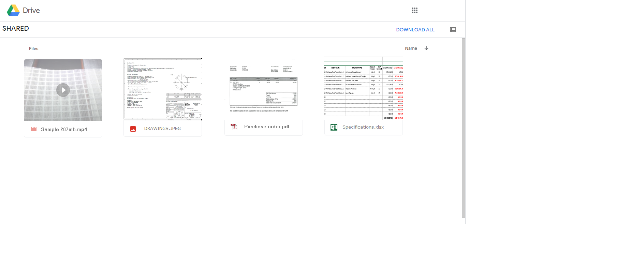Click the SHARED folder title
Viewport: 644px width, 279px height.
pos(16,29)
